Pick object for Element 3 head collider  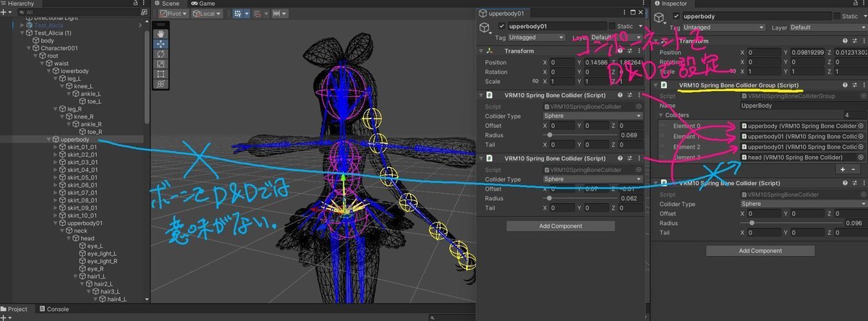(x=861, y=157)
